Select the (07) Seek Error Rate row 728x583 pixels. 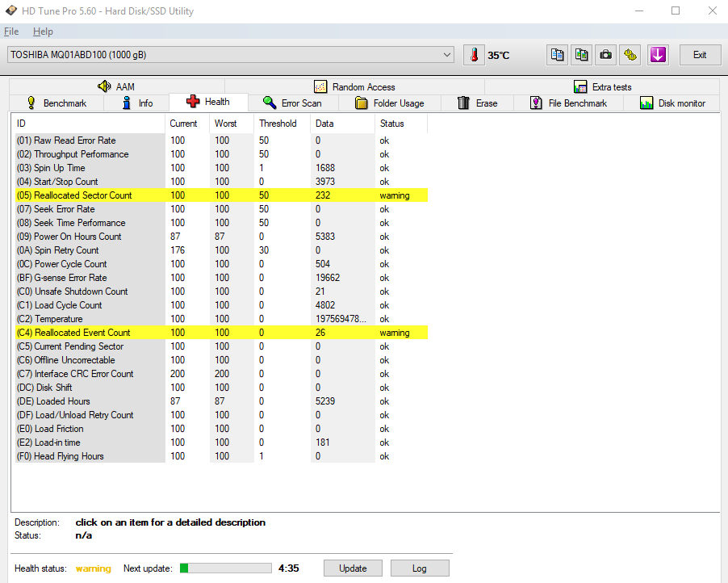(x=221, y=209)
